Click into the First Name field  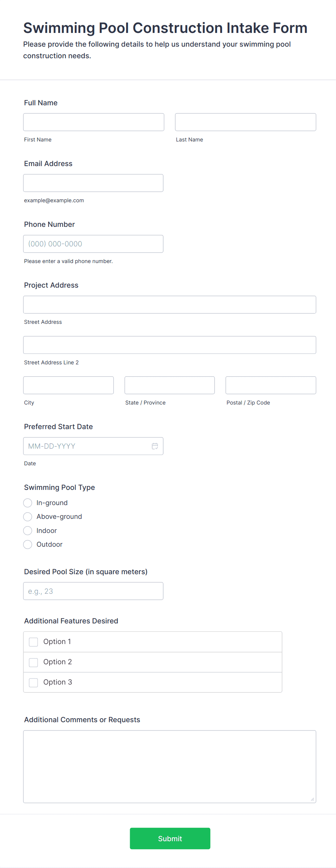click(94, 122)
